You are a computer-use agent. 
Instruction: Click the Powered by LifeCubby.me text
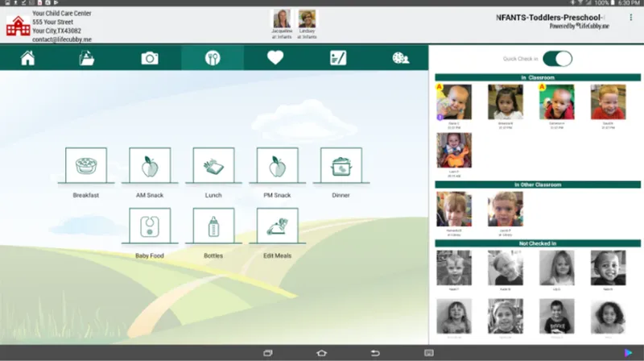click(x=579, y=26)
